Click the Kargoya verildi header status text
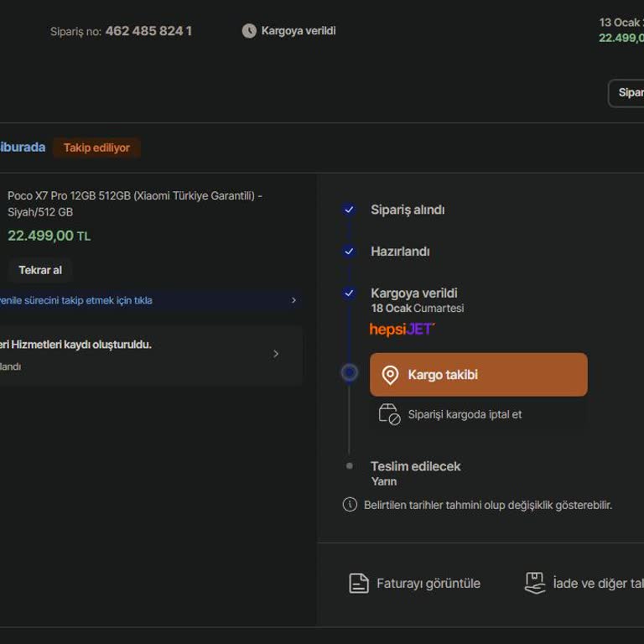The height and width of the screenshot is (644, 644). tap(299, 31)
